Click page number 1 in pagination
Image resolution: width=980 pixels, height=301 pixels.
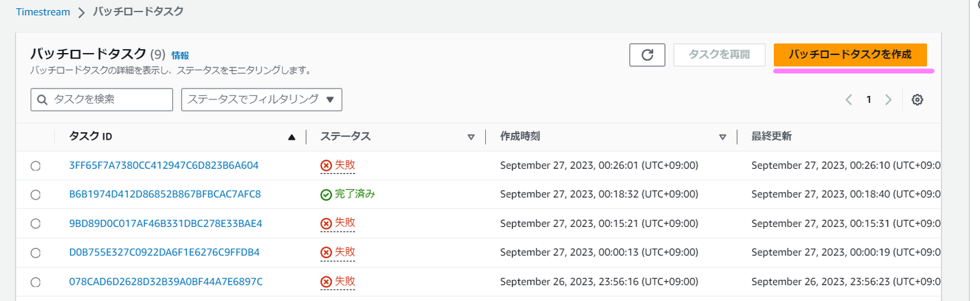[x=868, y=99]
